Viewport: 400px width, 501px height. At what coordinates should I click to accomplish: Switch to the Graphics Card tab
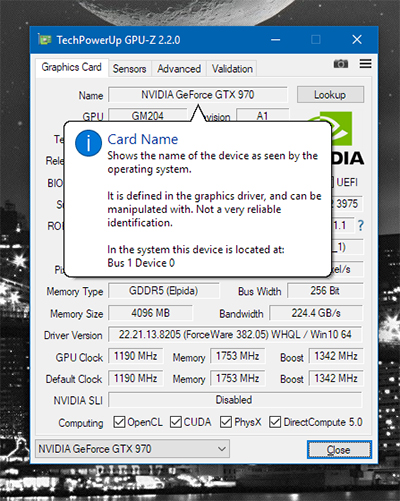click(72, 67)
